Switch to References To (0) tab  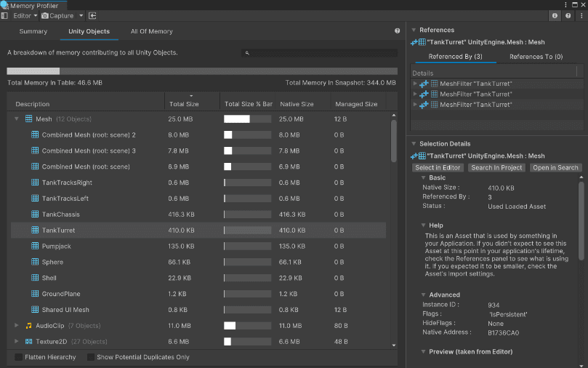pyautogui.click(x=536, y=57)
